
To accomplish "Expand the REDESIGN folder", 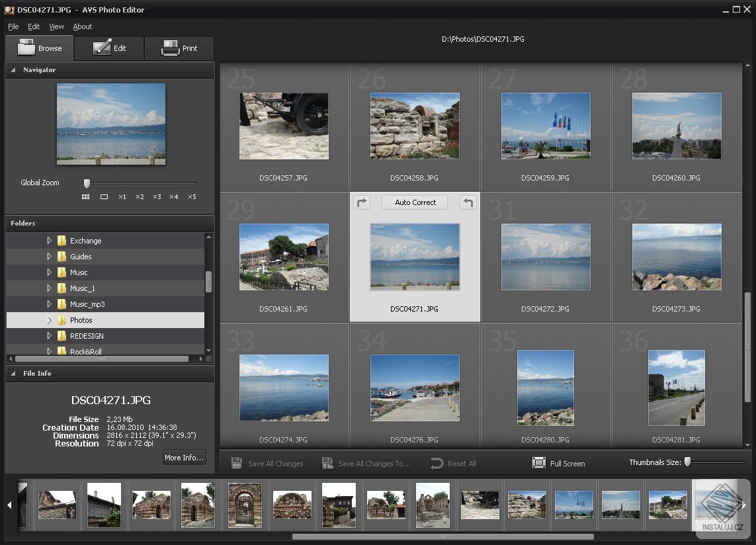I will coord(50,336).
